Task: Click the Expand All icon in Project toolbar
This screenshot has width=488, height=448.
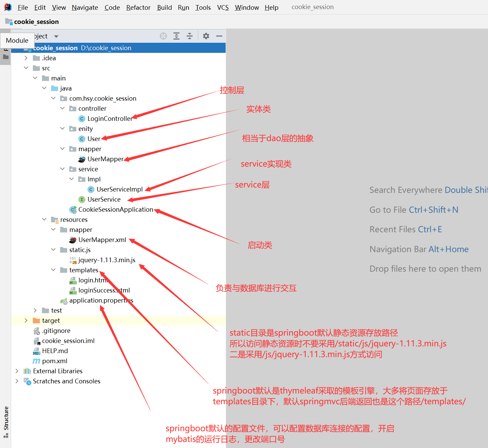Action: coord(176,36)
